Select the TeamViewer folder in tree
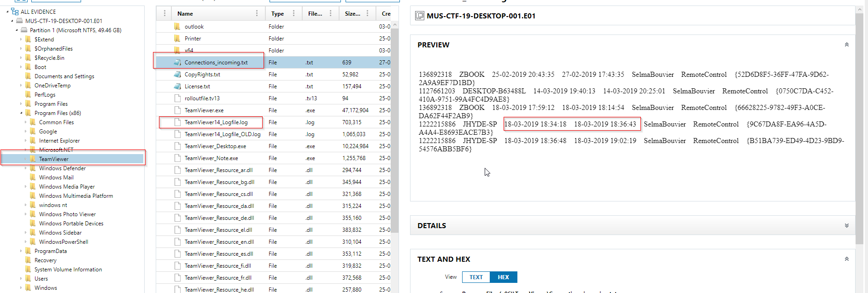This screenshot has width=868, height=293. (53, 159)
